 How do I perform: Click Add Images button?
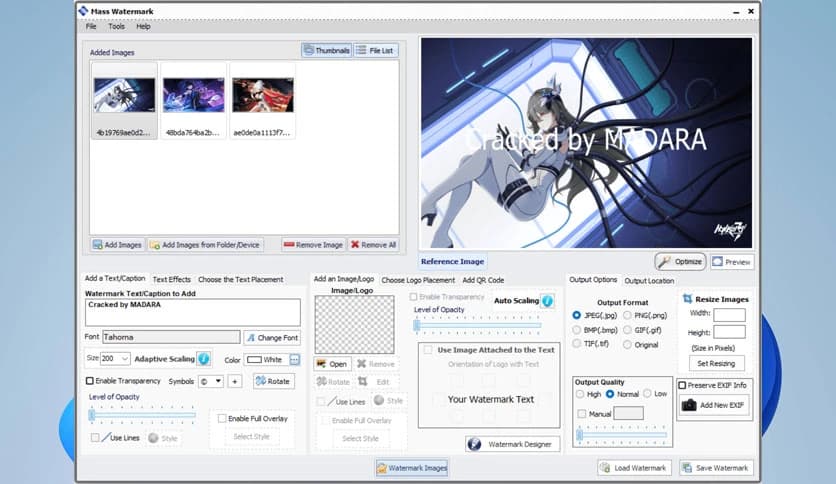[x=117, y=245]
